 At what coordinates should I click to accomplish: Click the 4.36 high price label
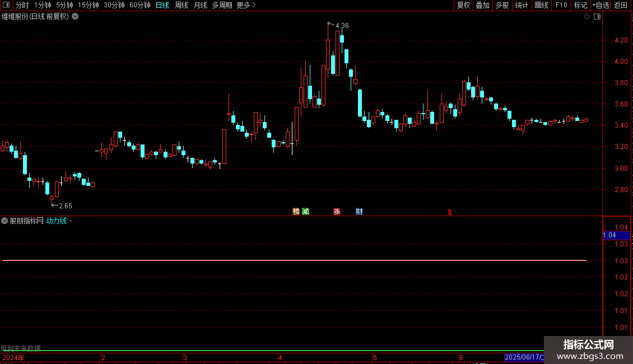click(342, 25)
